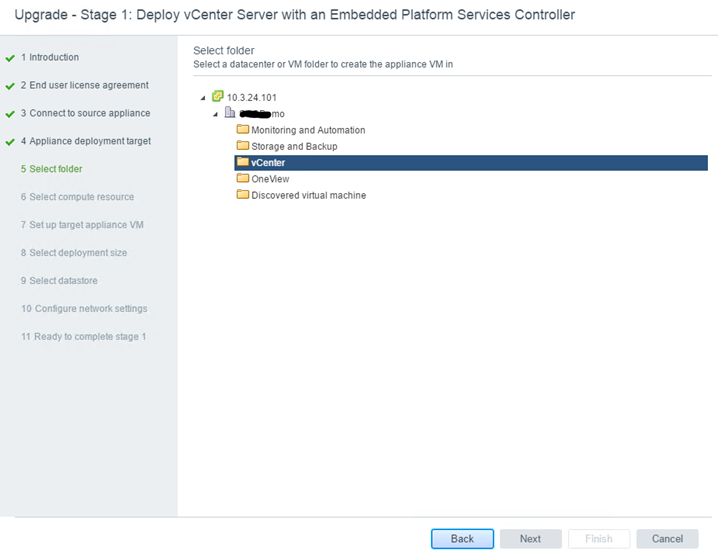Open step 3 Connect to source appliance
Screen dimensions: 718x554
(x=85, y=113)
